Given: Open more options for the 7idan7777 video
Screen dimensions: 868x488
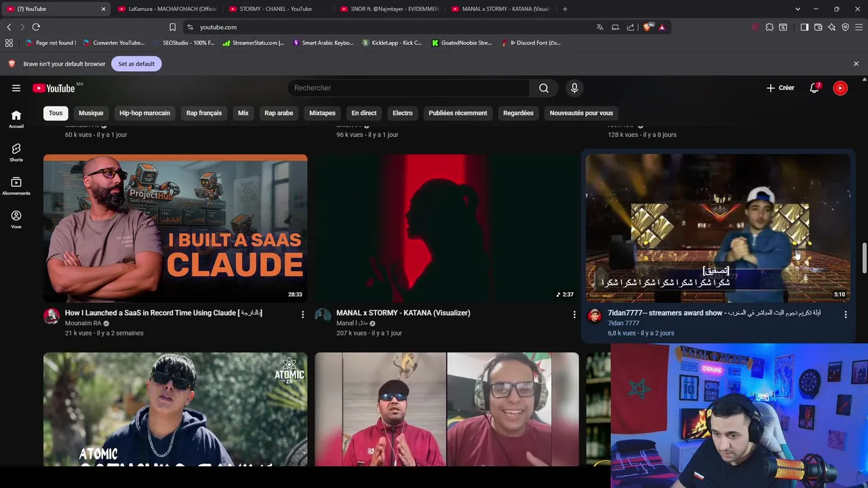Looking at the screenshot, I should tap(846, 314).
